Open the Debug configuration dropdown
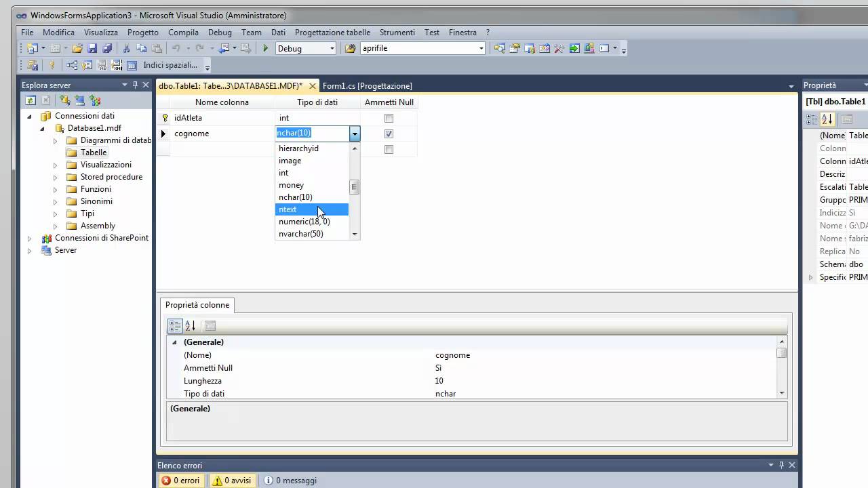This screenshot has width=868, height=488. (332, 48)
